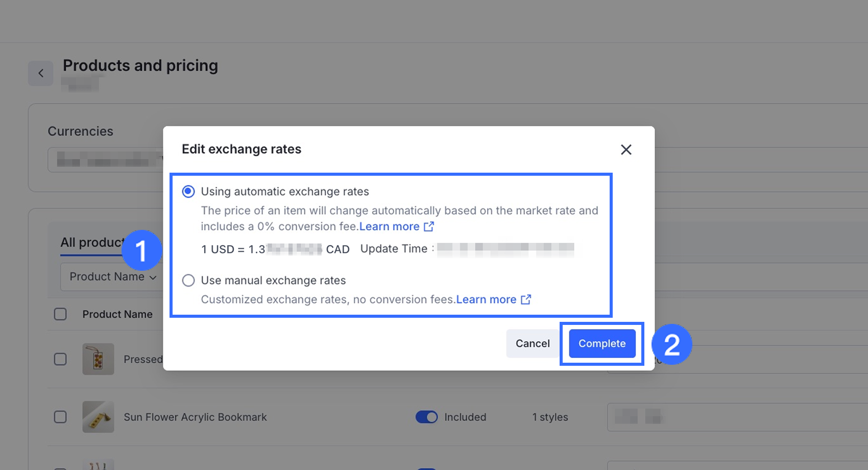The image size is (868, 470).
Task: Open Sun Flower Acrylic Bookmark thumbnail
Action: [98, 417]
